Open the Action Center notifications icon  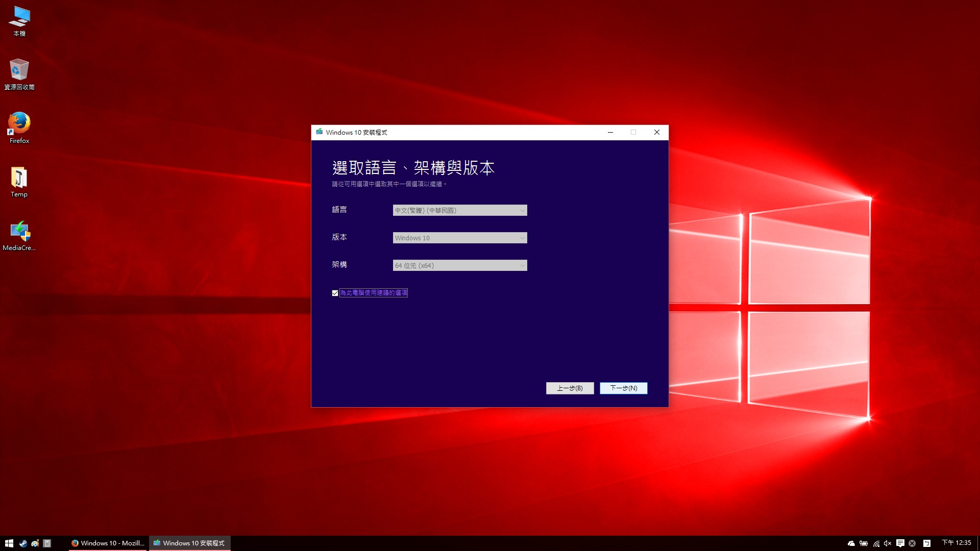coord(900,543)
